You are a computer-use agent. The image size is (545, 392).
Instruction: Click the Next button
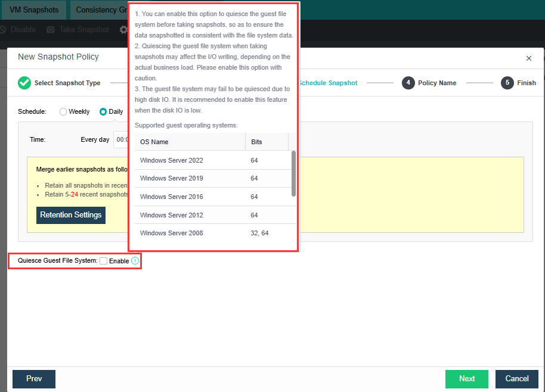click(x=466, y=379)
